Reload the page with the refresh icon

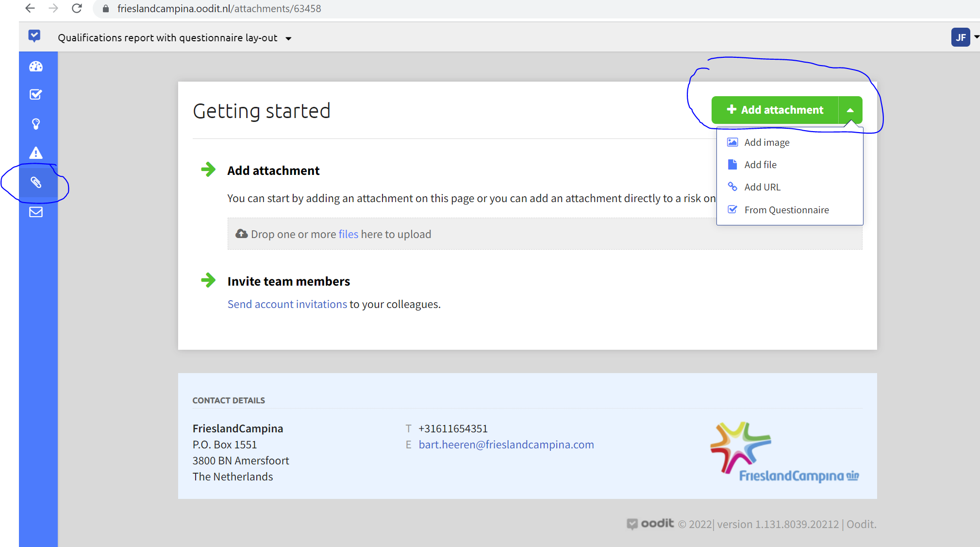[x=77, y=8]
